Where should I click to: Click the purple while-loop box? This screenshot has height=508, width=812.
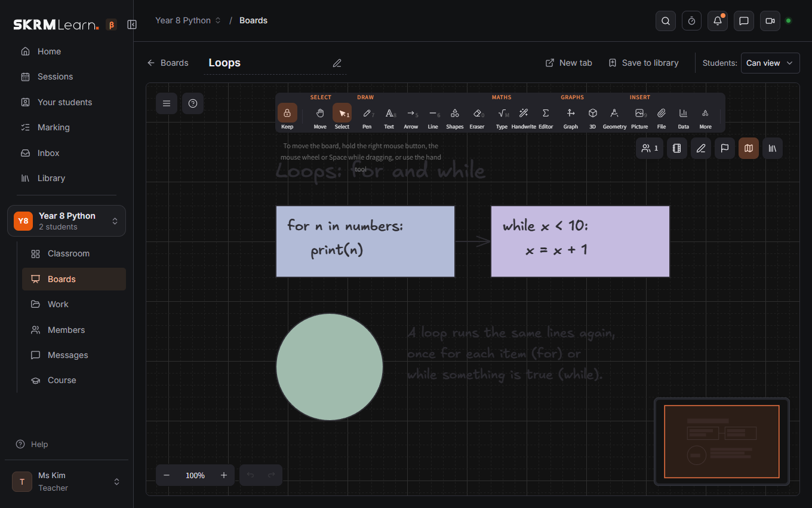click(580, 241)
